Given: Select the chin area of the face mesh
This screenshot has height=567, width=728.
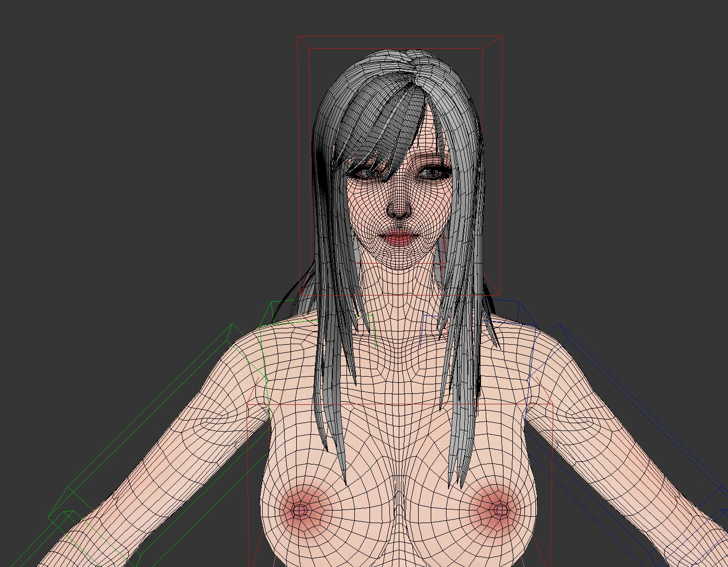Looking at the screenshot, I should [x=400, y=260].
